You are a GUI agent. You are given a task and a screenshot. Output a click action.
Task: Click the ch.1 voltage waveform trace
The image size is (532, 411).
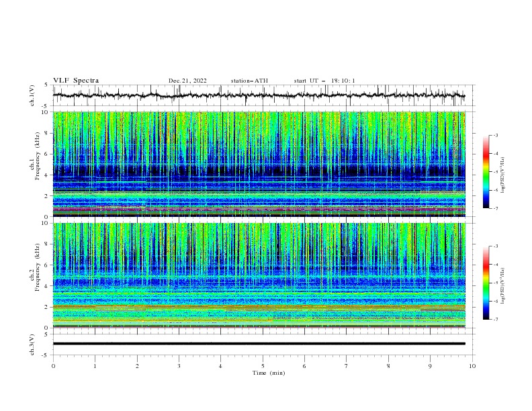coord(259,95)
